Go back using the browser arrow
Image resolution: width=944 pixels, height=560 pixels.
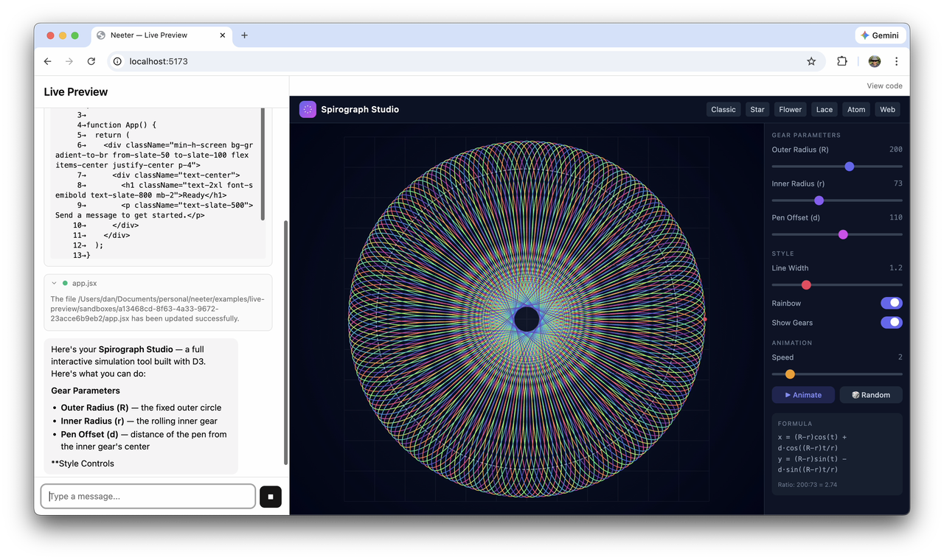click(x=48, y=61)
